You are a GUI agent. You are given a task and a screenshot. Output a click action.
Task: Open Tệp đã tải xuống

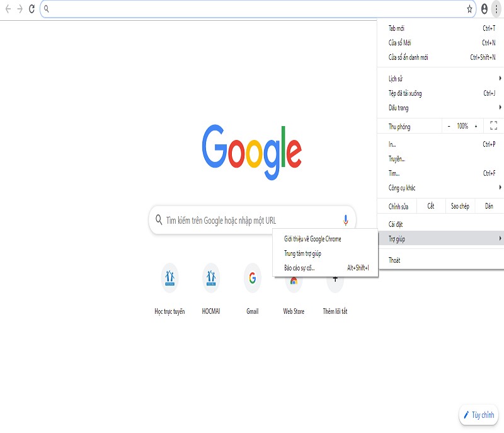click(x=440, y=93)
